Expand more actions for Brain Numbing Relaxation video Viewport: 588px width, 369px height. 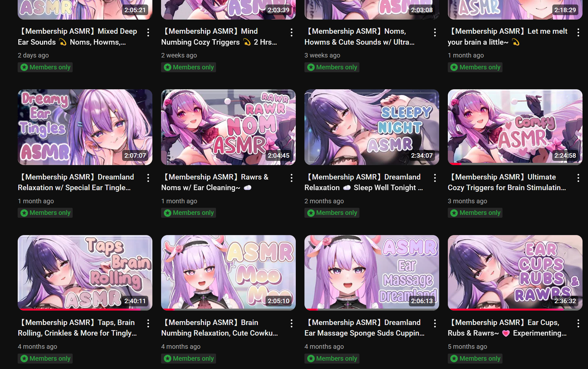pos(292,323)
